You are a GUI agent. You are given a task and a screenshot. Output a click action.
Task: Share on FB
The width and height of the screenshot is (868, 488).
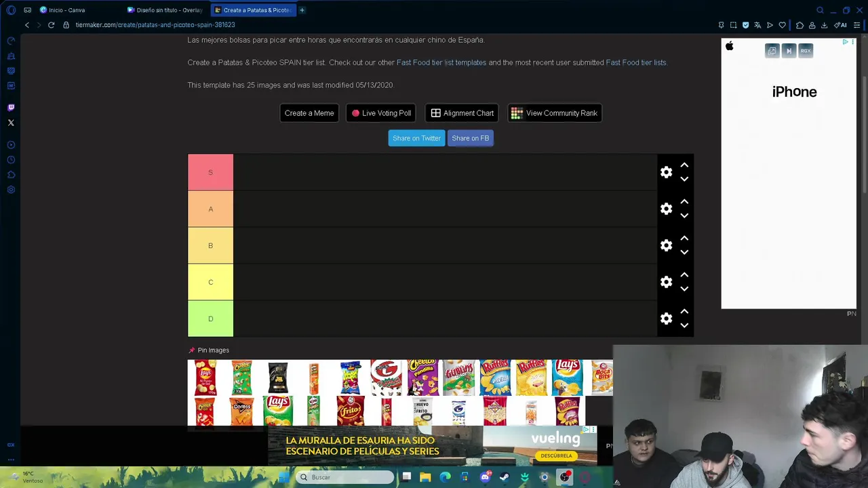[470, 138]
